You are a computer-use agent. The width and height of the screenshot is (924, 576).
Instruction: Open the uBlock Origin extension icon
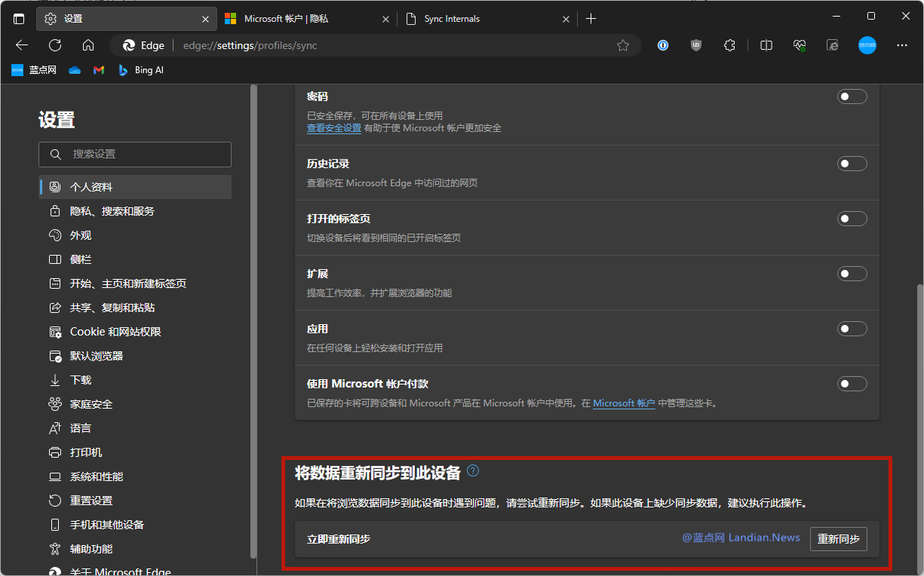click(695, 45)
